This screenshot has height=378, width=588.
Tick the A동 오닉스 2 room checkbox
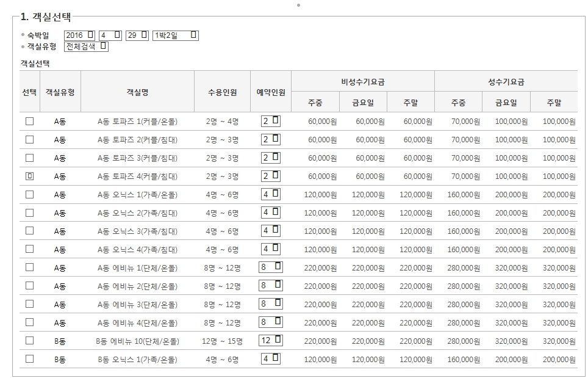pos(29,213)
